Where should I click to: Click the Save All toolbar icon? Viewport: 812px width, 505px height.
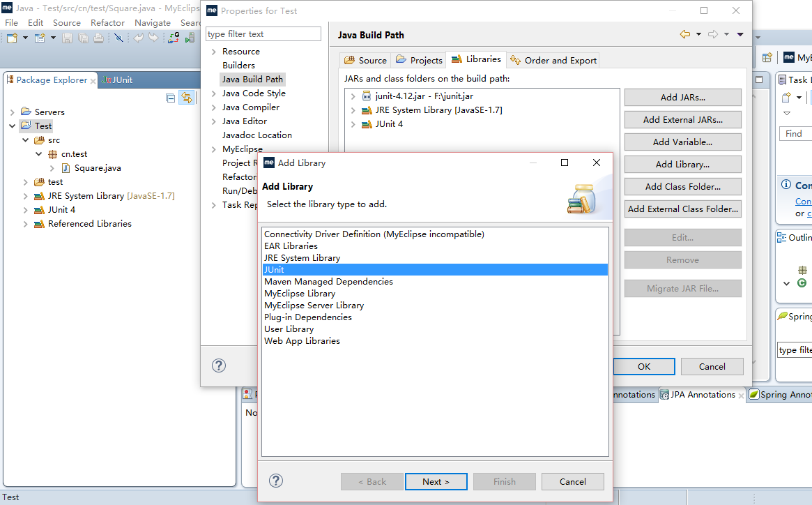click(x=83, y=38)
